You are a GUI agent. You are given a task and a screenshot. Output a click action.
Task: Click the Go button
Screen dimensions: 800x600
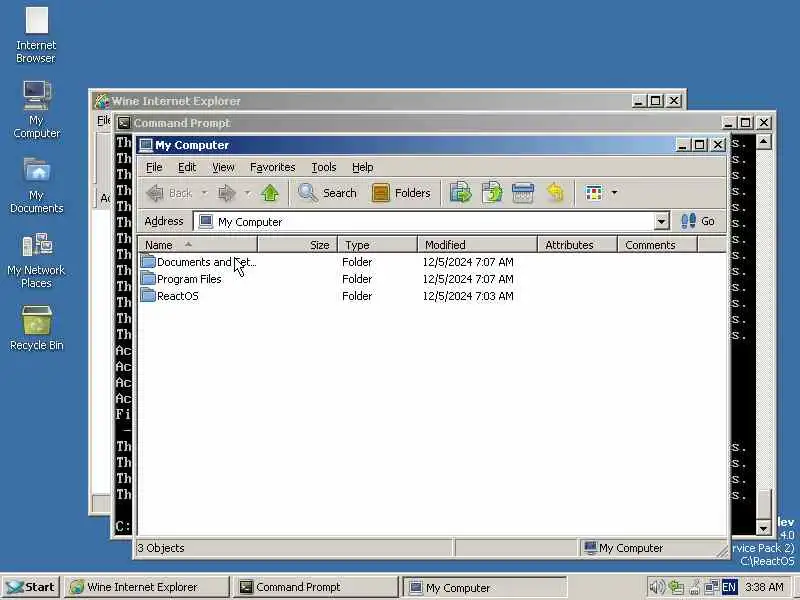tap(697, 221)
